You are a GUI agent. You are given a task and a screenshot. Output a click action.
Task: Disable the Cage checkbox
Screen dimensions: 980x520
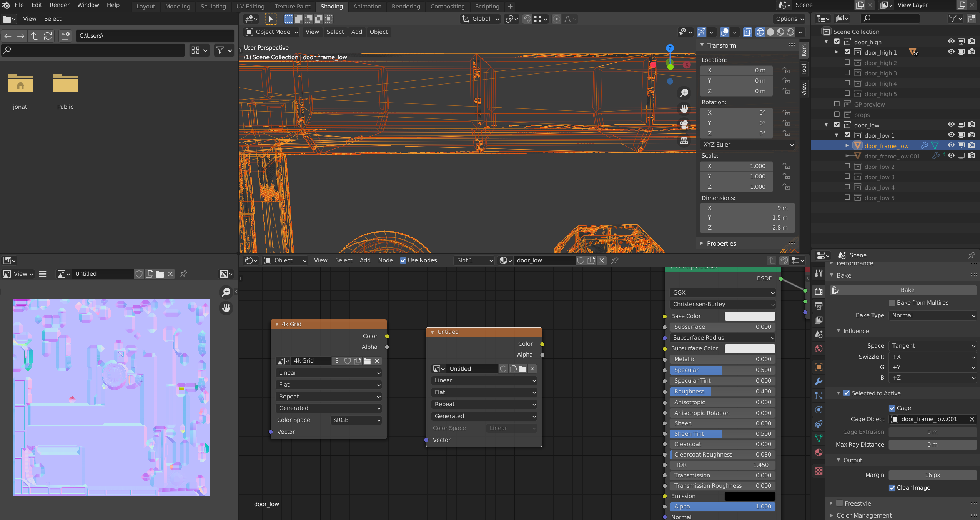pyautogui.click(x=892, y=408)
